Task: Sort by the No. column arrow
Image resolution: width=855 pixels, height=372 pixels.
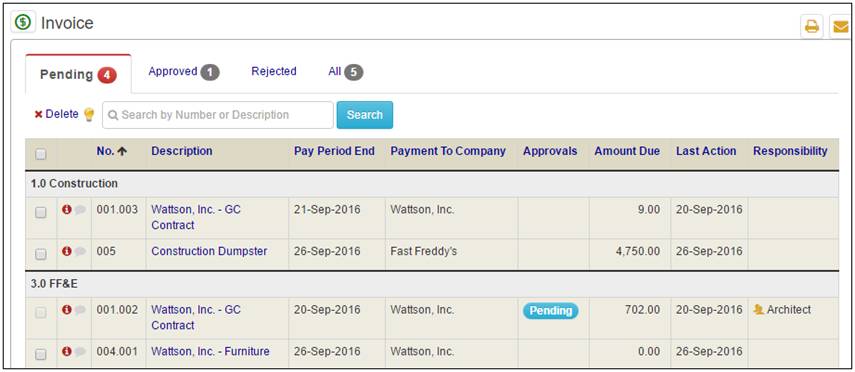Action: click(122, 151)
